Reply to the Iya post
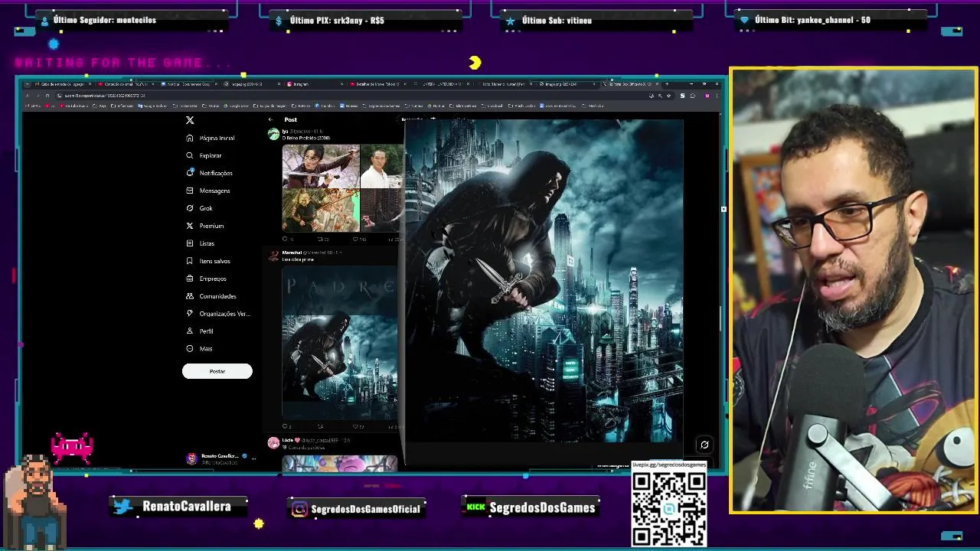The width and height of the screenshot is (980, 551). pyautogui.click(x=286, y=239)
